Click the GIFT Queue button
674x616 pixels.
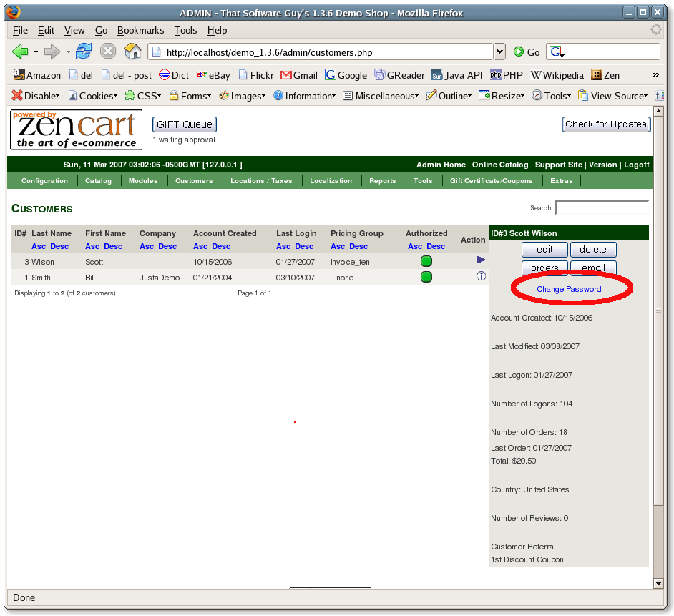pyautogui.click(x=185, y=124)
